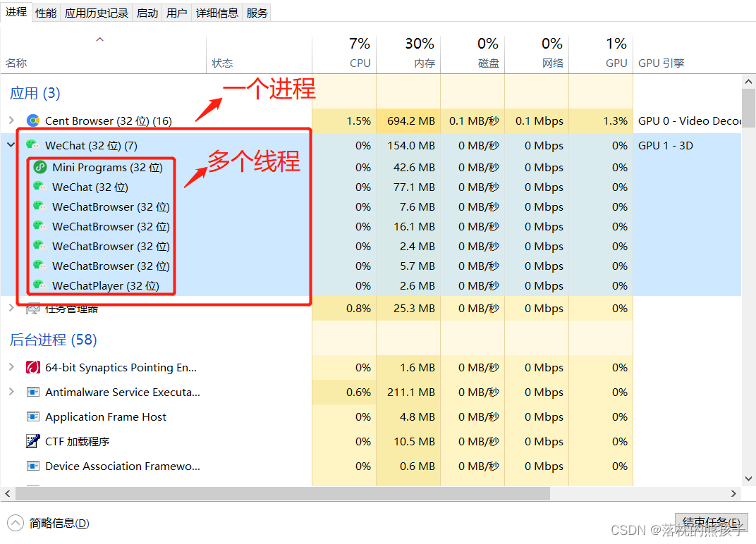The width and height of the screenshot is (756, 544).
Task: Click the Cent Browser app icon
Action: coord(32,120)
